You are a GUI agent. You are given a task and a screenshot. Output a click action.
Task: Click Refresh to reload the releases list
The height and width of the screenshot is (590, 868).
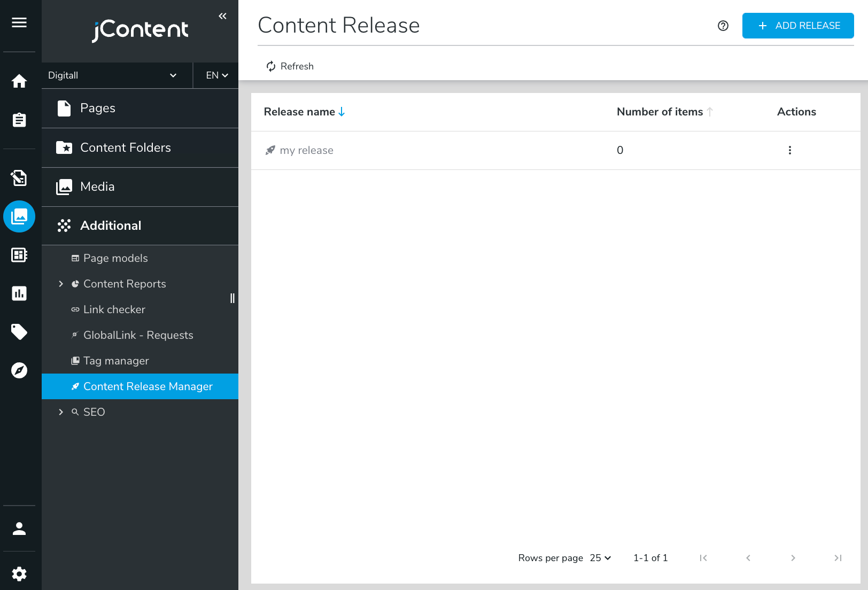point(290,66)
